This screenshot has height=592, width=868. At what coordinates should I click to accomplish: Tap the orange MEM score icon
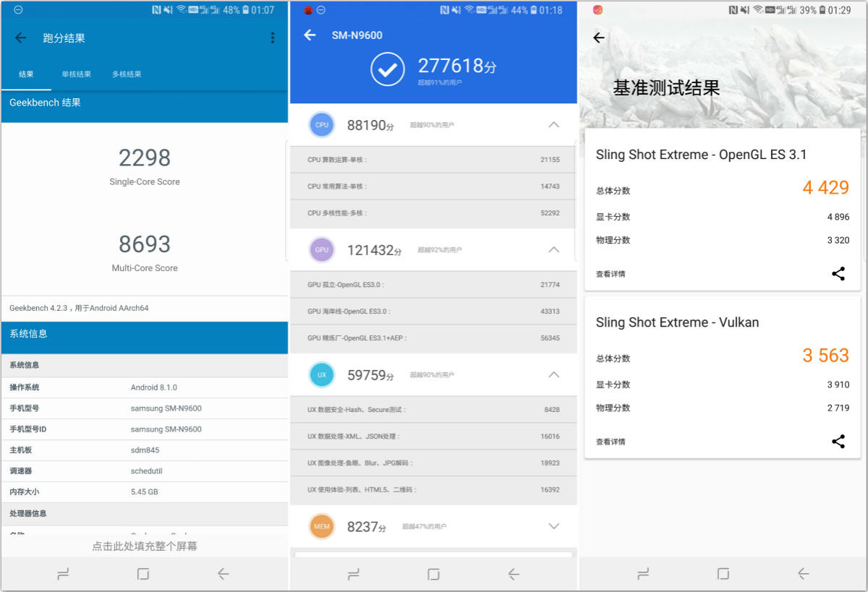coord(322,526)
